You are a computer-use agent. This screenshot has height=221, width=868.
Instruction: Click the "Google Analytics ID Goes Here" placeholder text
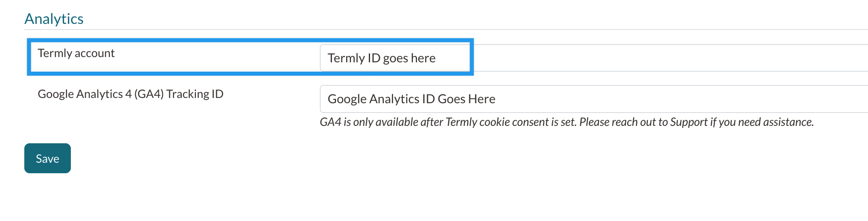(411, 99)
